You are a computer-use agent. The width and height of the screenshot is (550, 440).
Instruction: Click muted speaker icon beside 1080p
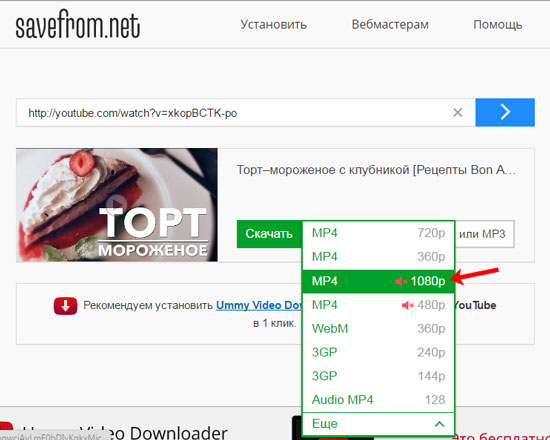click(401, 281)
